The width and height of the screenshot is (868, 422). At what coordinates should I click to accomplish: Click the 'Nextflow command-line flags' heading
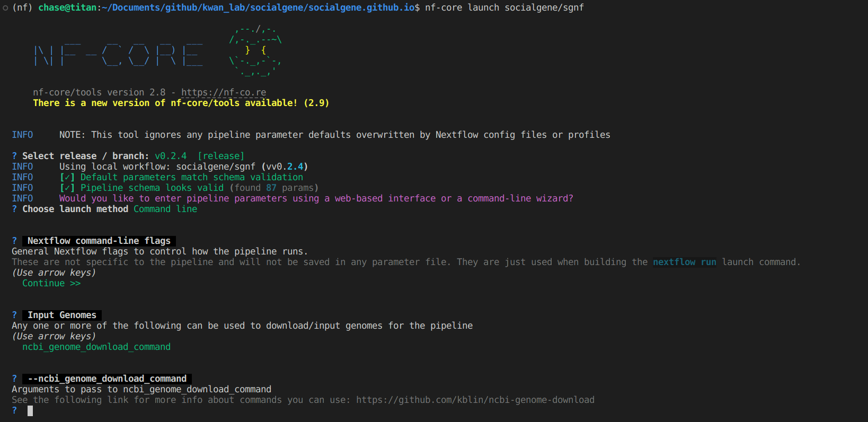(99, 241)
